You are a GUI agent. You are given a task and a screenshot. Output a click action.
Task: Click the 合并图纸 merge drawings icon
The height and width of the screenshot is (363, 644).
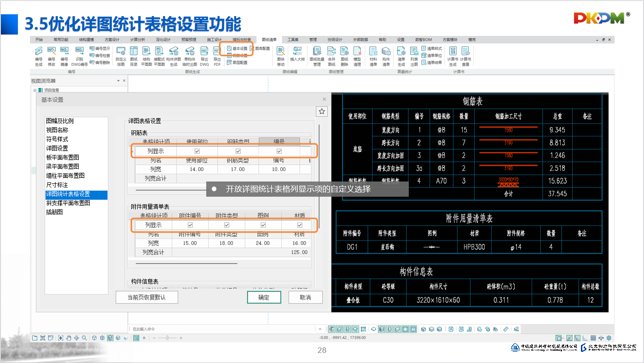click(331, 56)
